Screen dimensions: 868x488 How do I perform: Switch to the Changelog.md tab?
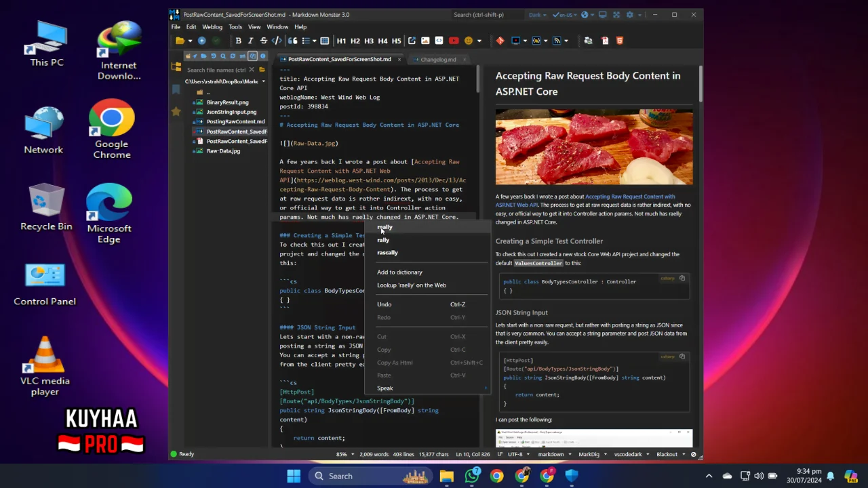438,60
